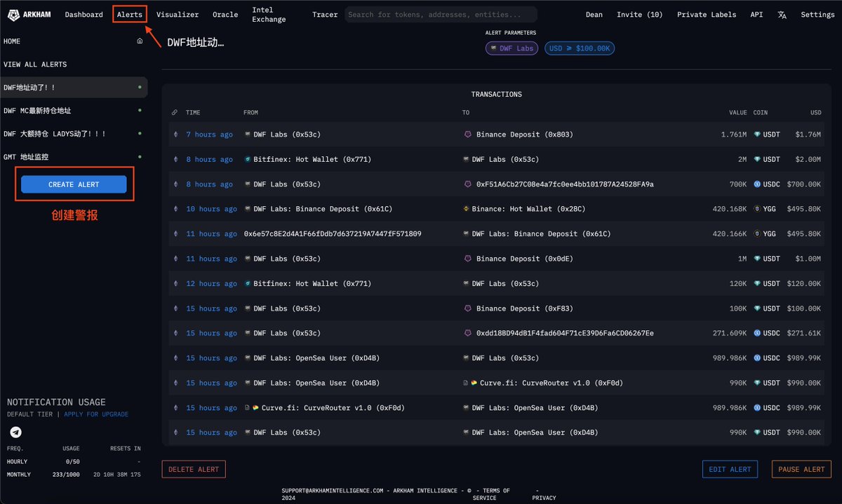Focus the token and address search field
Viewport: 842px width, 504px height.
[441, 15]
